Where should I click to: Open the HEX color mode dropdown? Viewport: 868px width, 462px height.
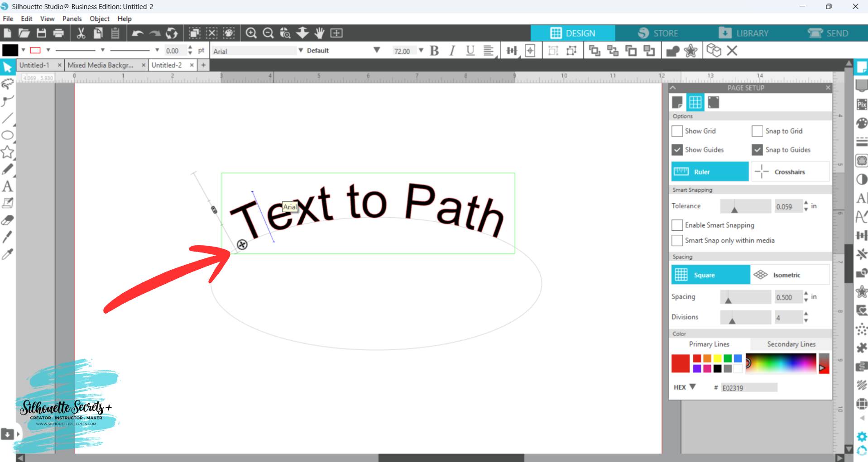pos(692,387)
